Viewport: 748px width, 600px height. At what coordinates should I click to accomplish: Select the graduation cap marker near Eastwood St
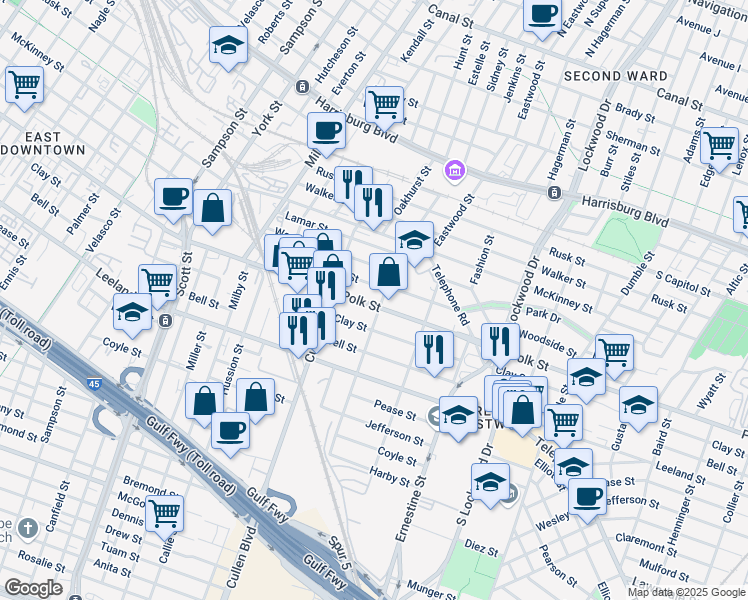[415, 243]
